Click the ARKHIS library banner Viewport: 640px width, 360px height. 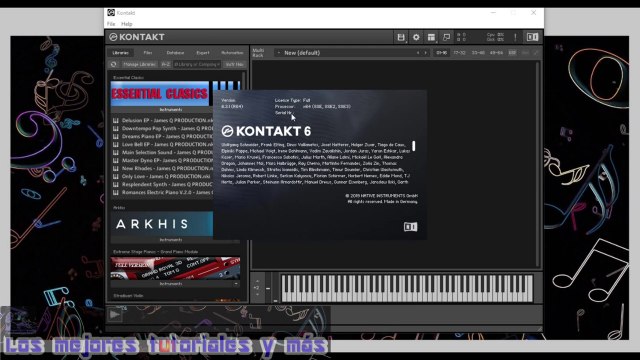162,224
